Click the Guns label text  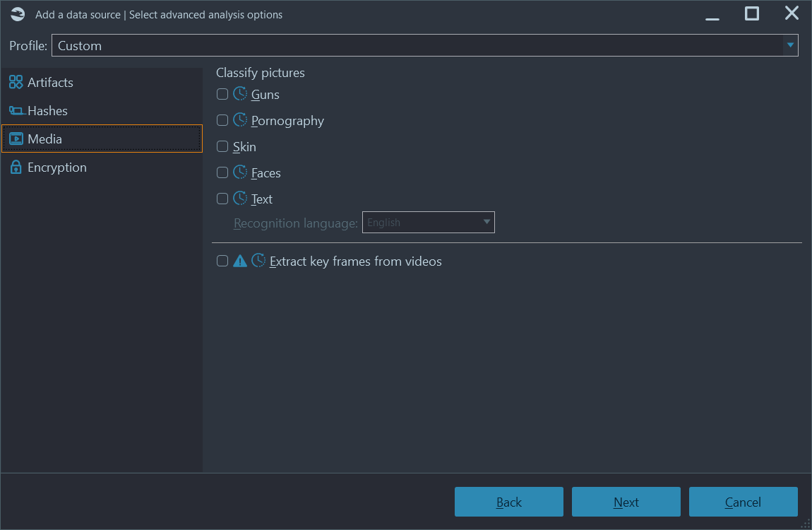coord(265,95)
